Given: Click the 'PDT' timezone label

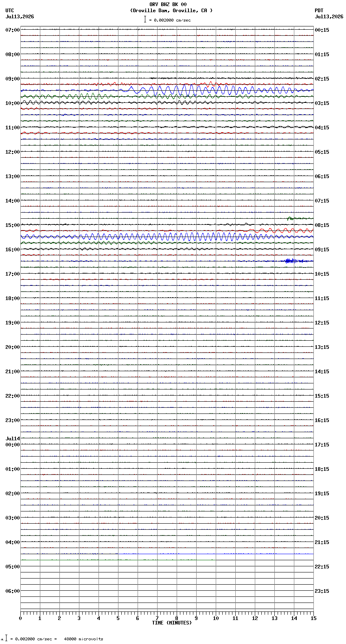Looking at the screenshot, I should point(319,11).
